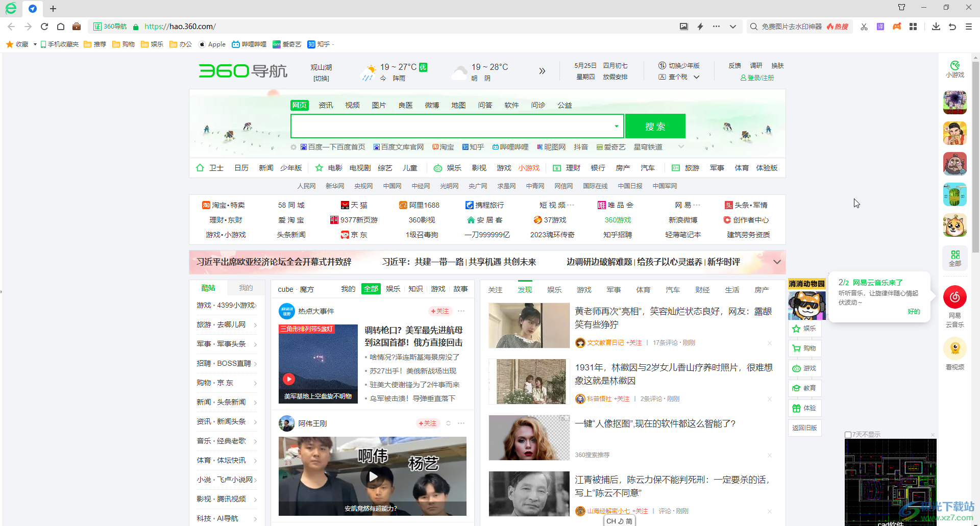
Task: Open the 购物 cart shortcut button
Action: (805, 348)
